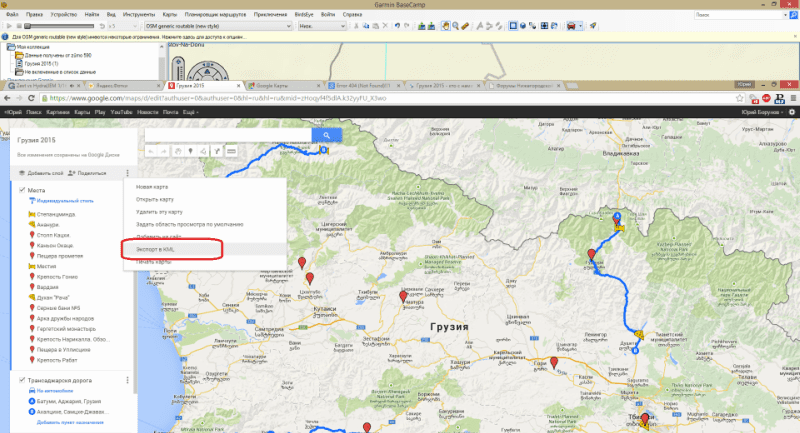Image resolution: width=800 pixels, height=433 pixels.
Task: Click the BaseCamp playback play button
Action: [9, 26]
